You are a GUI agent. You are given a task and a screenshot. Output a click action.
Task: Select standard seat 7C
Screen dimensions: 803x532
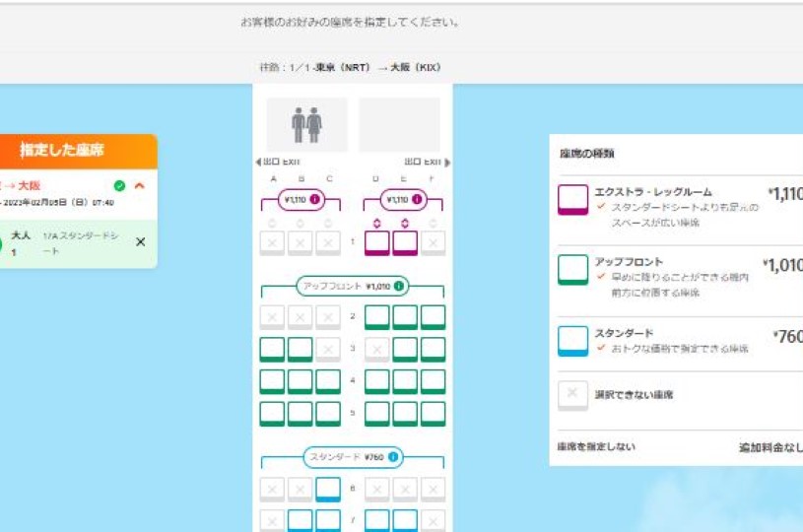point(328,521)
